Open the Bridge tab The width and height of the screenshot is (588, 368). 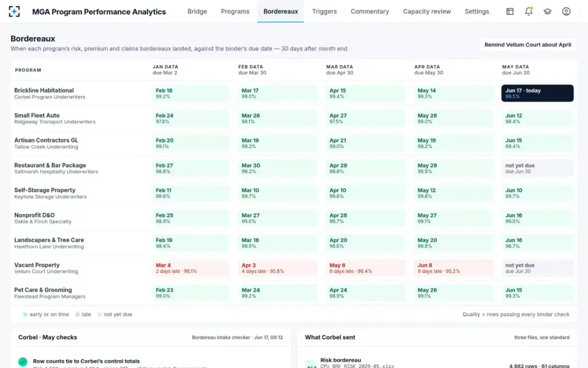(197, 11)
